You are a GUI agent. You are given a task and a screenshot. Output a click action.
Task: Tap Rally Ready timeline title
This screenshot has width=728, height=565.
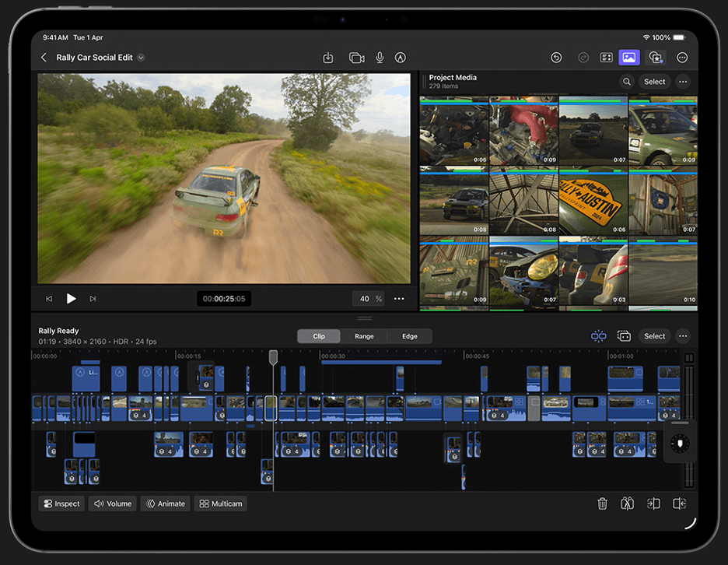pos(58,331)
